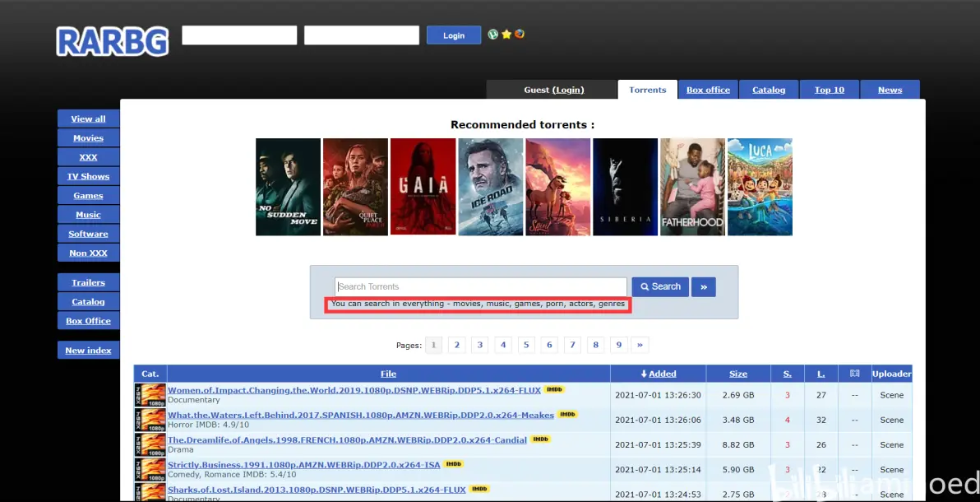Screen dimensions: 980x502
Task: Go to results page 5
Action: pyautogui.click(x=526, y=345)
